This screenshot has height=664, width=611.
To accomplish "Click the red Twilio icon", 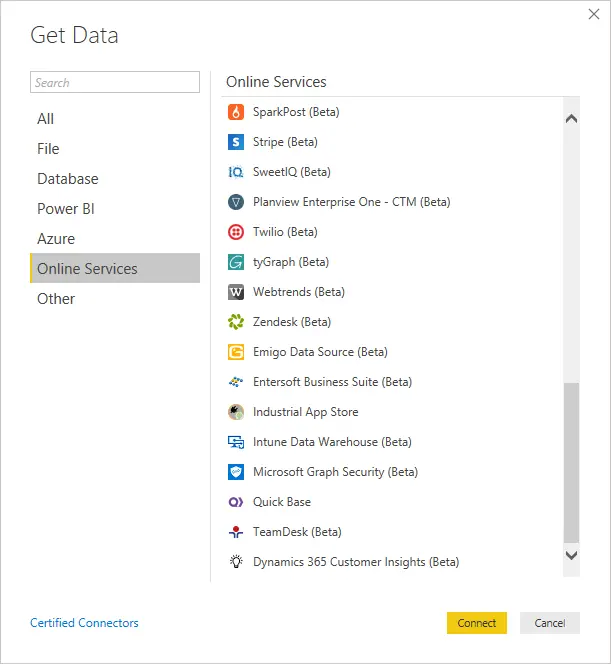I will (x=236, y=232).
